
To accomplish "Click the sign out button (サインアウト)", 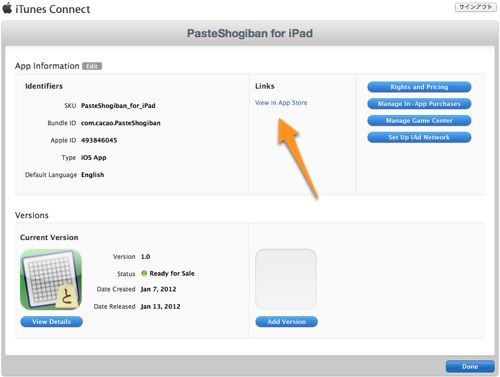I will tap(475, 7).
